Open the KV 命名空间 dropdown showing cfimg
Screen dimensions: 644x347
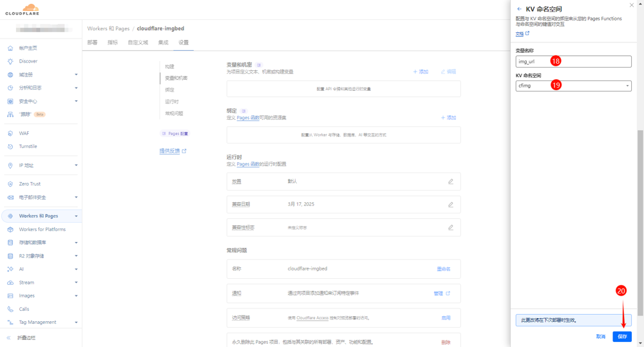tap(573, 86)
